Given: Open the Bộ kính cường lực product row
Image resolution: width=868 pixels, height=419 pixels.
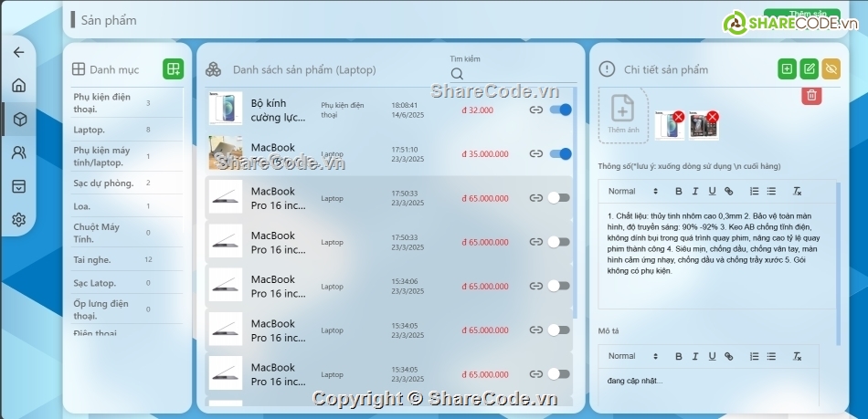Looking at the screenshot, I should (x=388, y=110).
